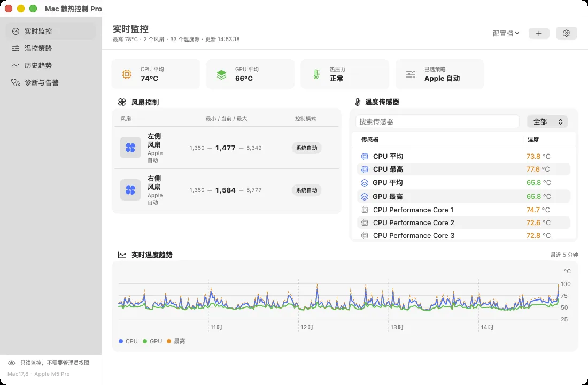Click the 66°C GPU 平均 card value
This screenshot has height=385, width=588.
(x=244, y=79)
